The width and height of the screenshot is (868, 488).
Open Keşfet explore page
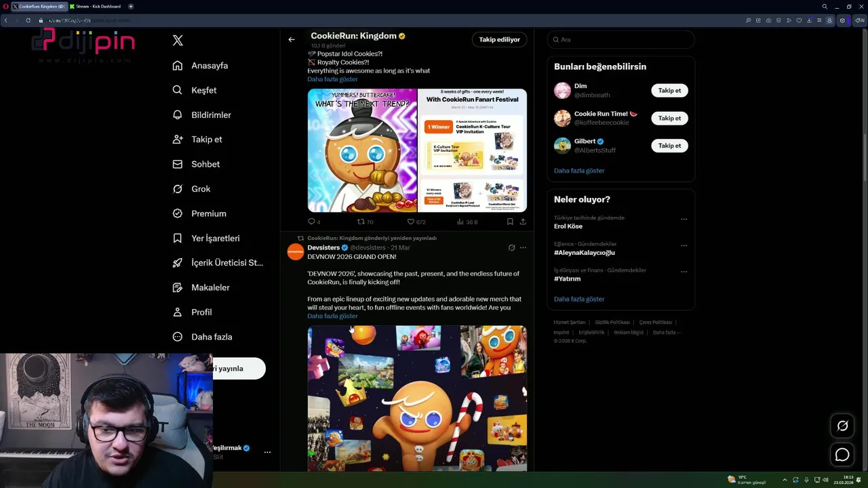pyautogui.click(x=195, y=90)
